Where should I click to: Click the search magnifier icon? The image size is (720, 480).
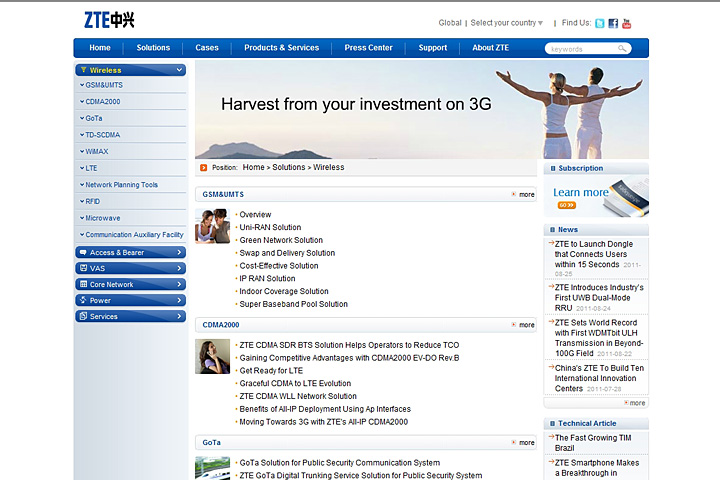(x=622, y=48)
